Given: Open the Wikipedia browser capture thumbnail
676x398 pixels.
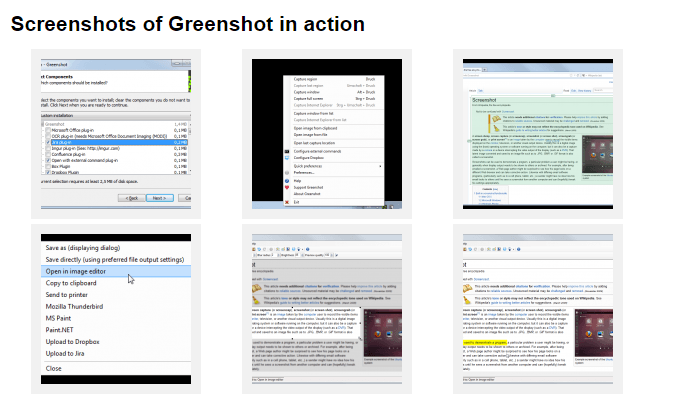Looking at the screenshot, I should [538, 134].
